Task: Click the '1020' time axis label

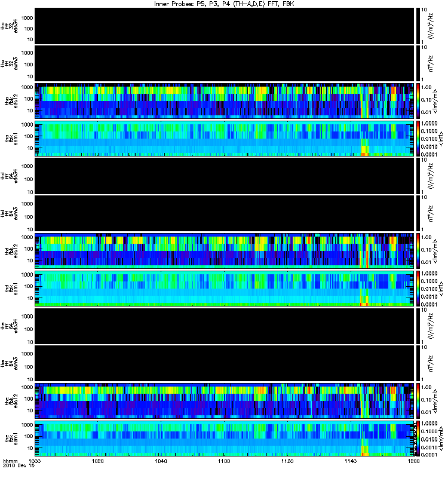Action: [98, 461]
